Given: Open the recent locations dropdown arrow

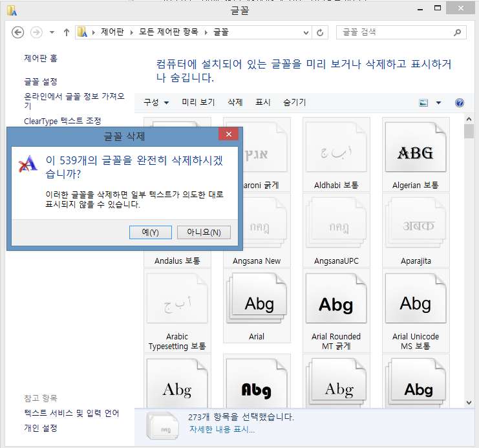Looking at the screenshot, I should coord(52,32).
